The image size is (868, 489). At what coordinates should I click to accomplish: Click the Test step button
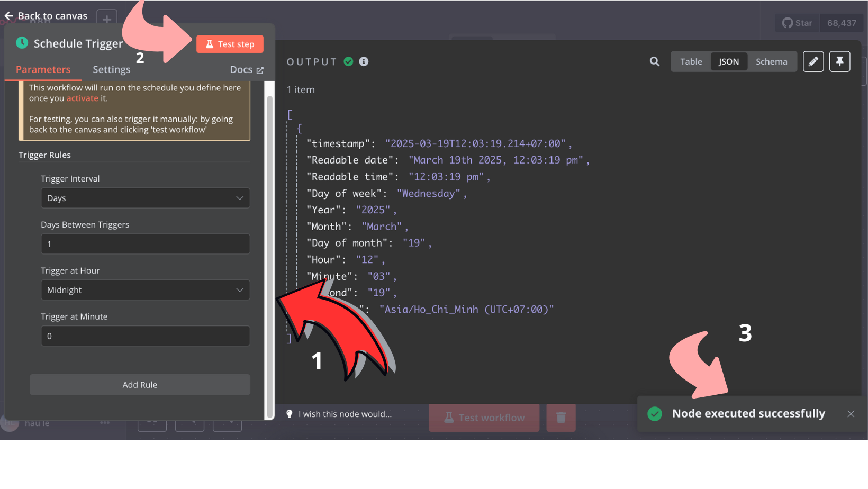(x=230, y=44)
